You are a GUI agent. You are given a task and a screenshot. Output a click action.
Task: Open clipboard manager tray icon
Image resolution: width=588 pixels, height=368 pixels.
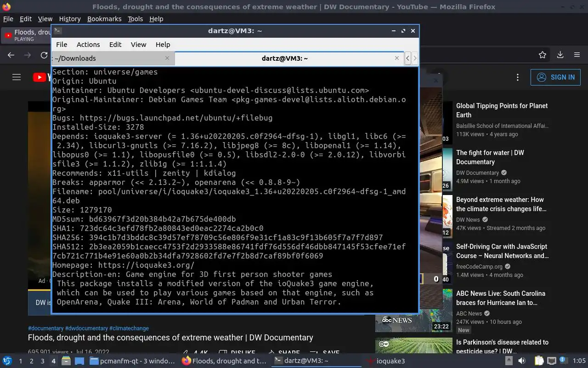click(539, 361)
